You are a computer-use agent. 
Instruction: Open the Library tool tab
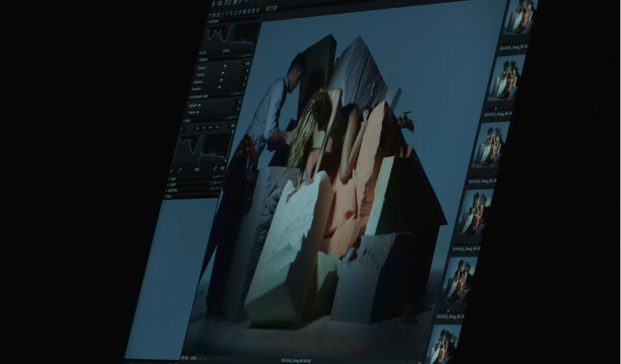point(210,16)
